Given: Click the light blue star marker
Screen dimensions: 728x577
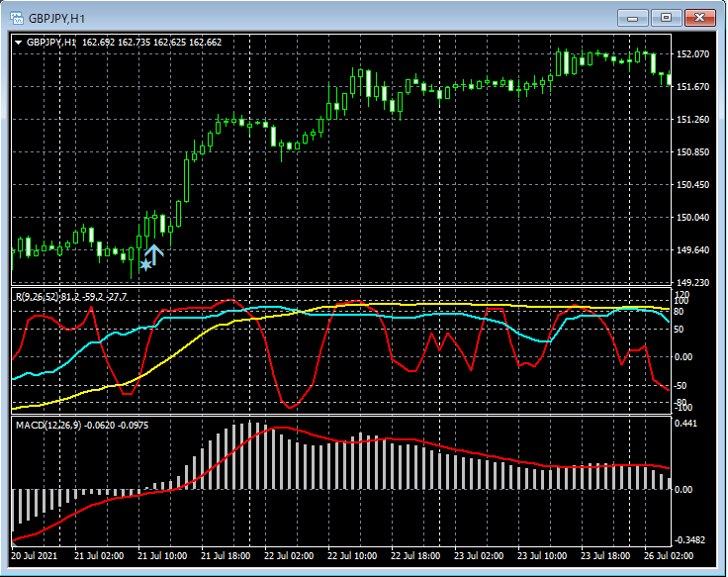Looking at the screenshot, I should point(145,264).
